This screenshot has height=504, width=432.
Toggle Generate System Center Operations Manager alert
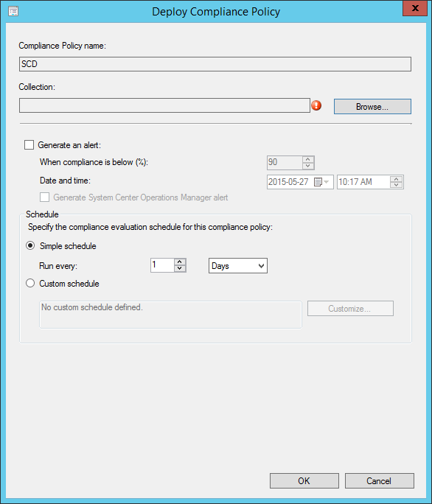click(x=45, y=197)
